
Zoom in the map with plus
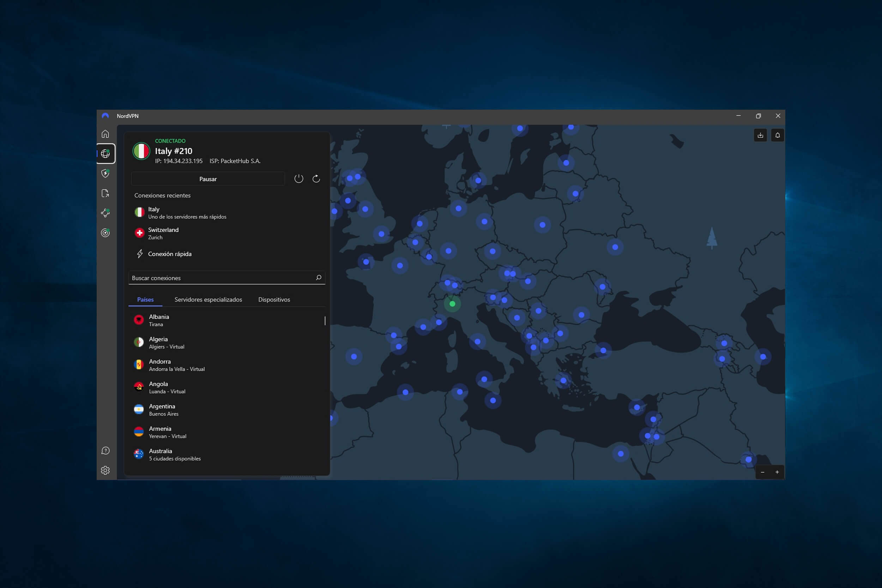pyautogui.click(x=777, y=472)
